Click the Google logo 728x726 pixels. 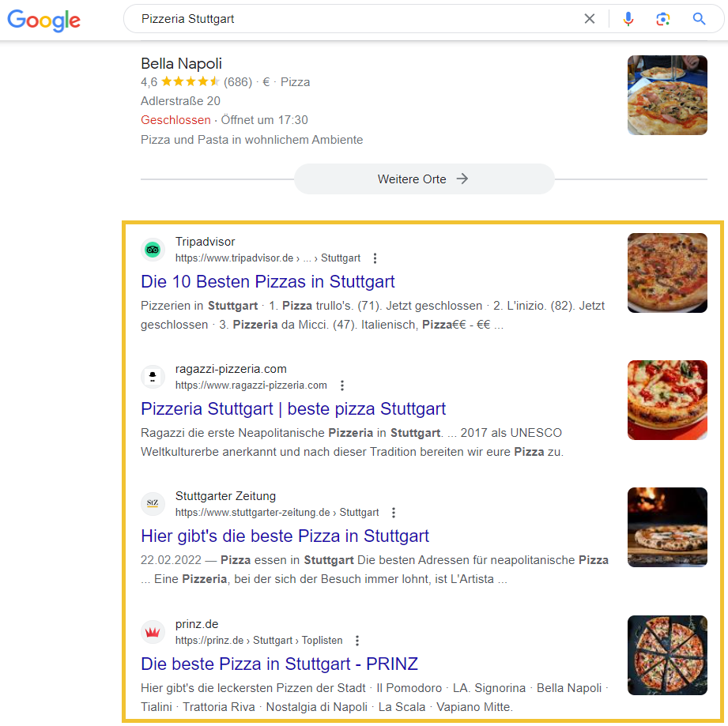[44, 20]
